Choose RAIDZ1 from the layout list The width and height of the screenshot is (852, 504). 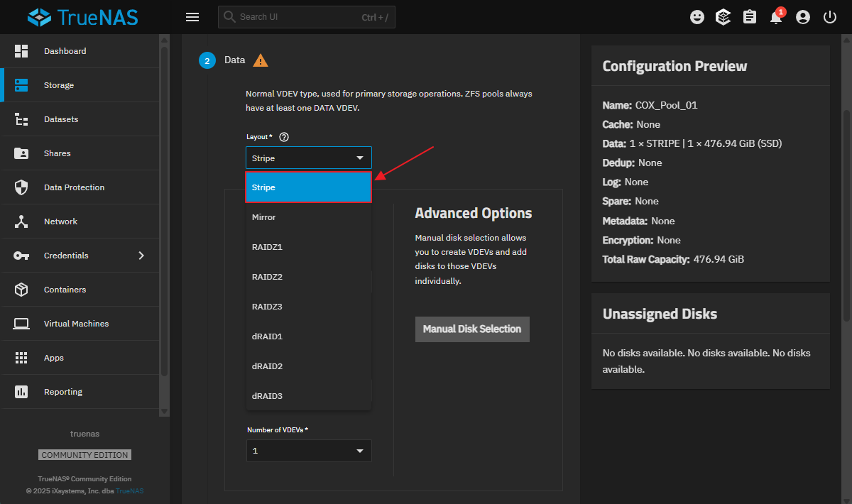pyautogui.click(x=309, y=247)
